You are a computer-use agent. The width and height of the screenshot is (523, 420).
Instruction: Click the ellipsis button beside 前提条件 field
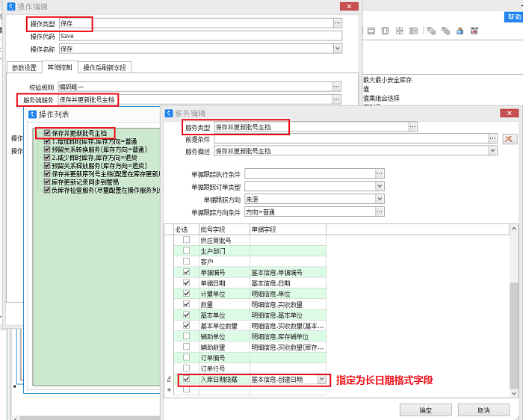(492, 139)
